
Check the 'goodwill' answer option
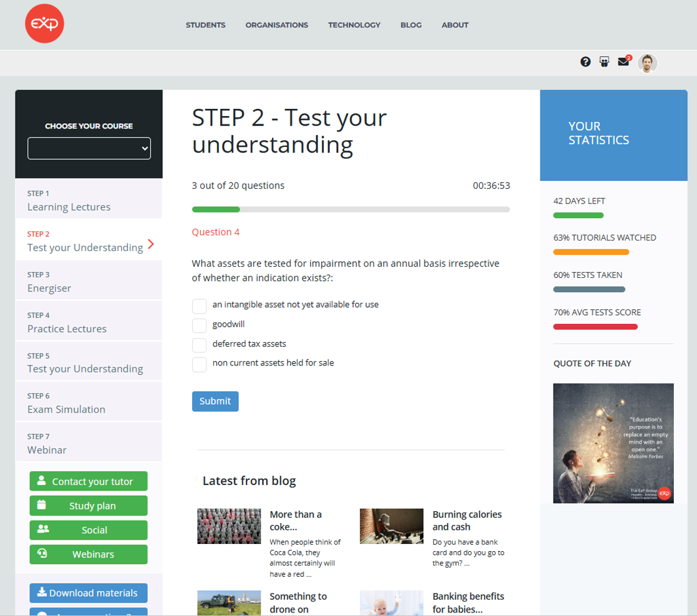pos(199,325)
